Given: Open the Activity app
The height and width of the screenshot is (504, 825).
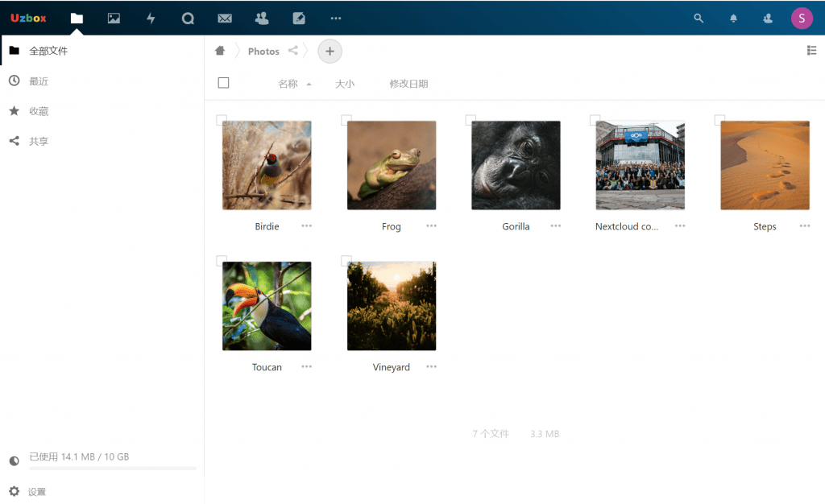Looking at the screenshot, I should (150, 18).
